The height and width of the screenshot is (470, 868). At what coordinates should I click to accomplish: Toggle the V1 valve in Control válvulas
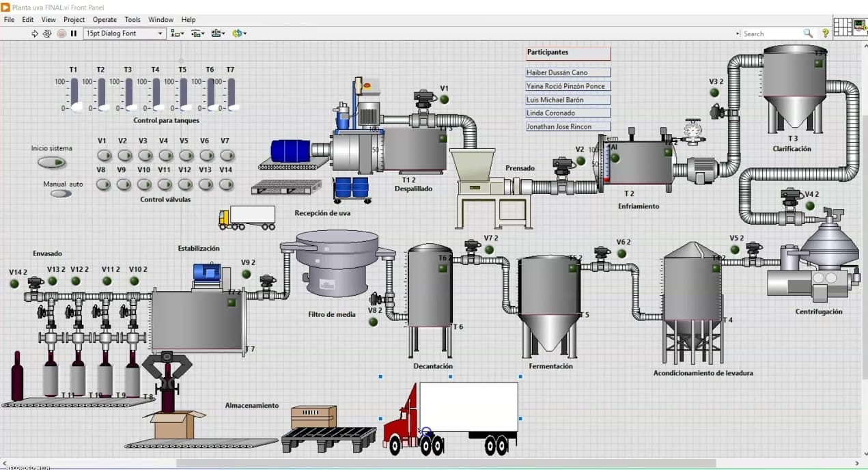coord(103,155)
